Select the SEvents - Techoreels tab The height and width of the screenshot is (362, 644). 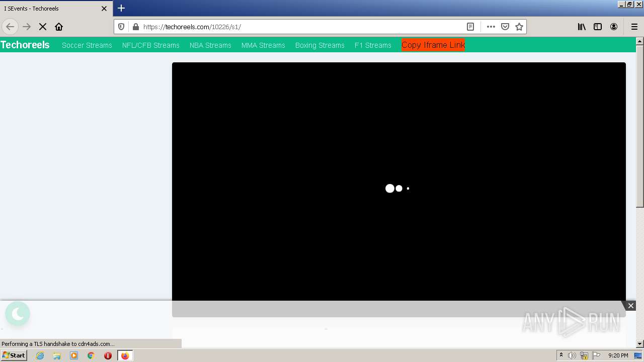click(56, 9)
